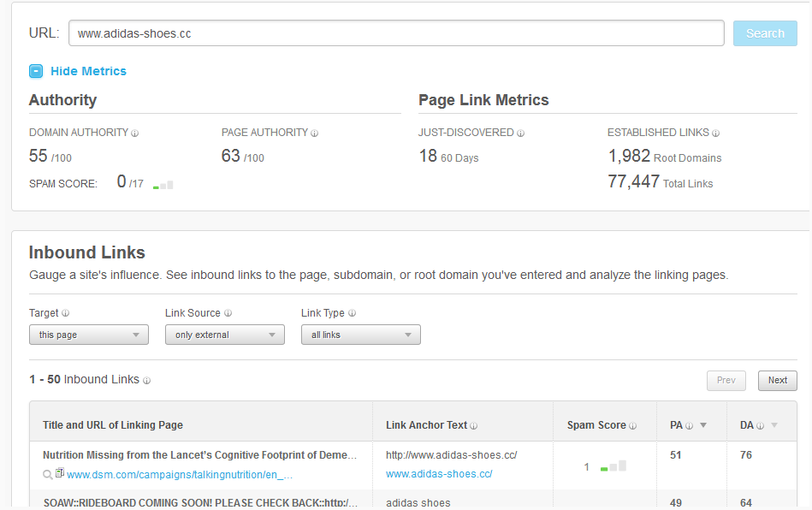Click the Hide Metrics collapse icon
The image size is (812, 510).
pyautogui.click(x=36, y=71)
